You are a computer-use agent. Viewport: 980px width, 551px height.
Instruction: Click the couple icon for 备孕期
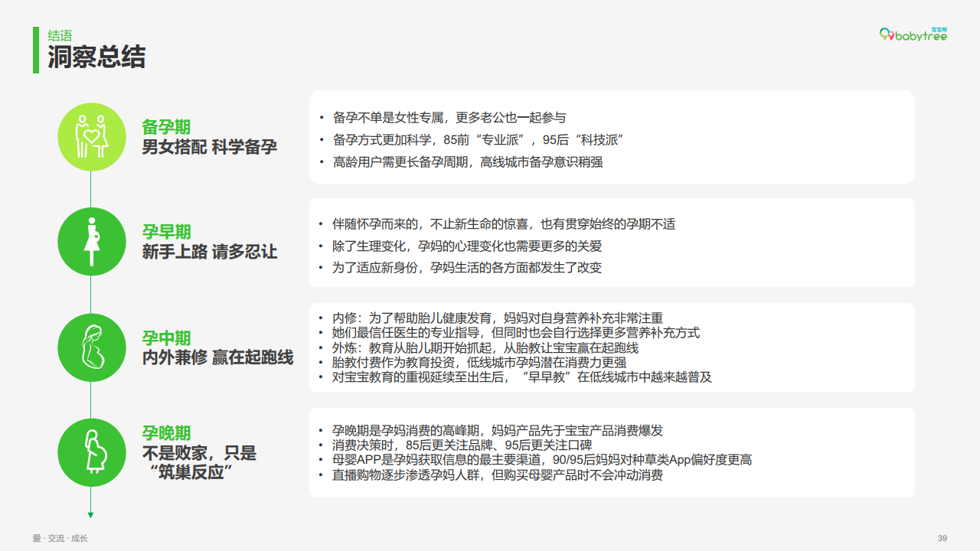[x=91, y=137]
